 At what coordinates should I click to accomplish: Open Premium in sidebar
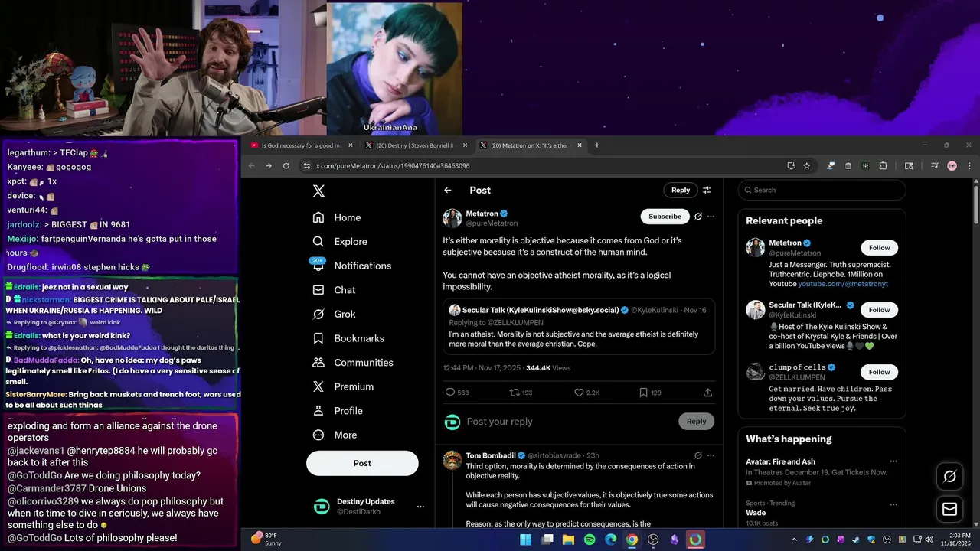(343, 386)
